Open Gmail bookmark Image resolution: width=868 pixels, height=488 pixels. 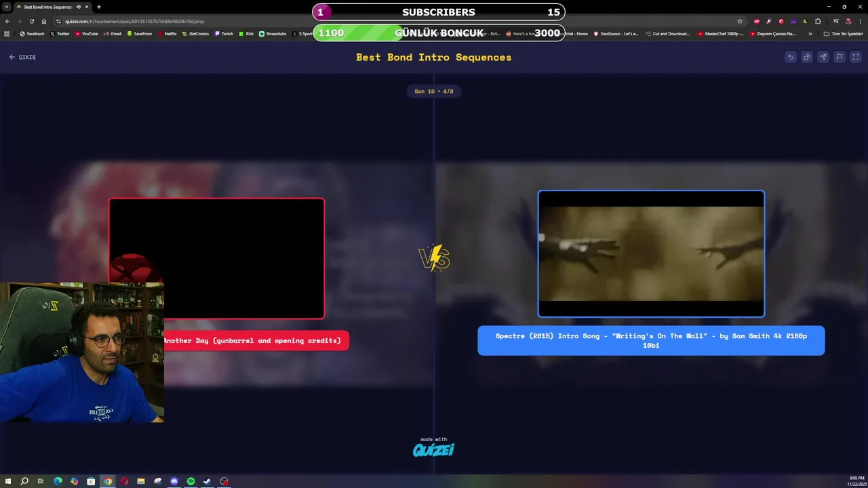(113, 34)
